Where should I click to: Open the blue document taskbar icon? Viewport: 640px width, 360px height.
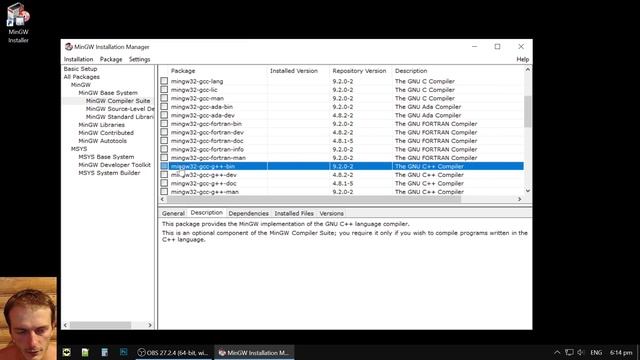(x=104, y=352)
